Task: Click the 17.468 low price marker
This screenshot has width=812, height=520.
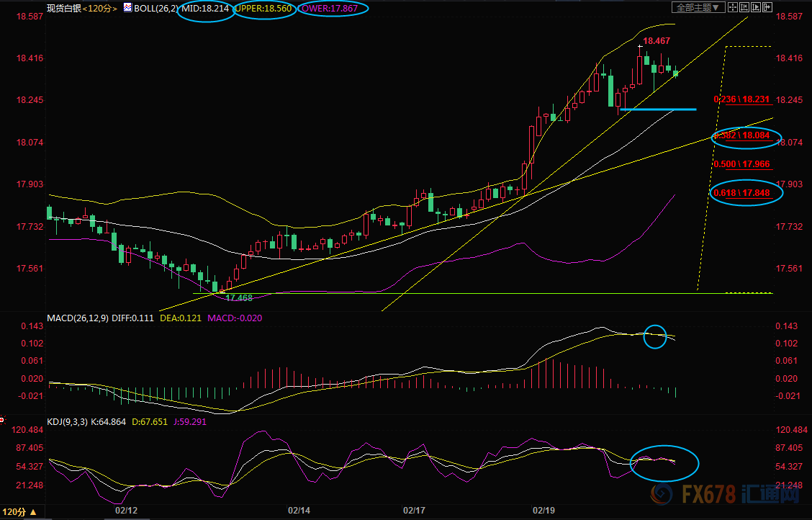Action: 239,297
